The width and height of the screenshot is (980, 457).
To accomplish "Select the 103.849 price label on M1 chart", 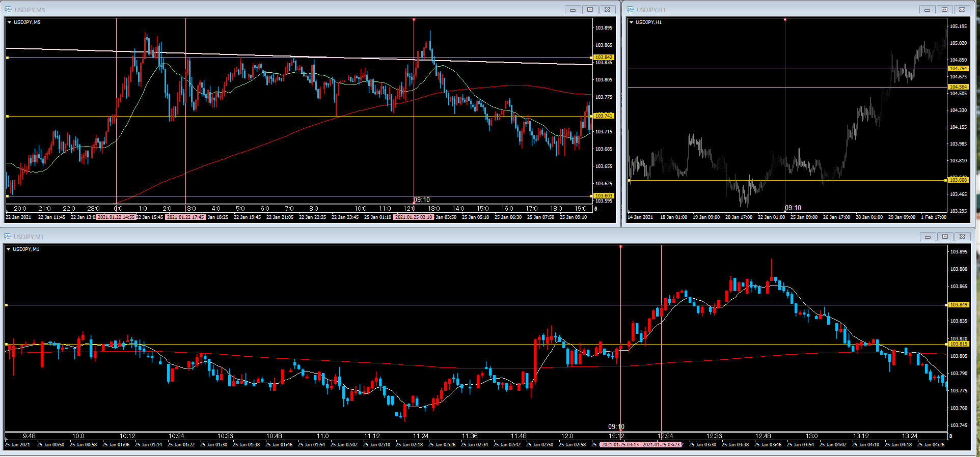I will [958, 305].
